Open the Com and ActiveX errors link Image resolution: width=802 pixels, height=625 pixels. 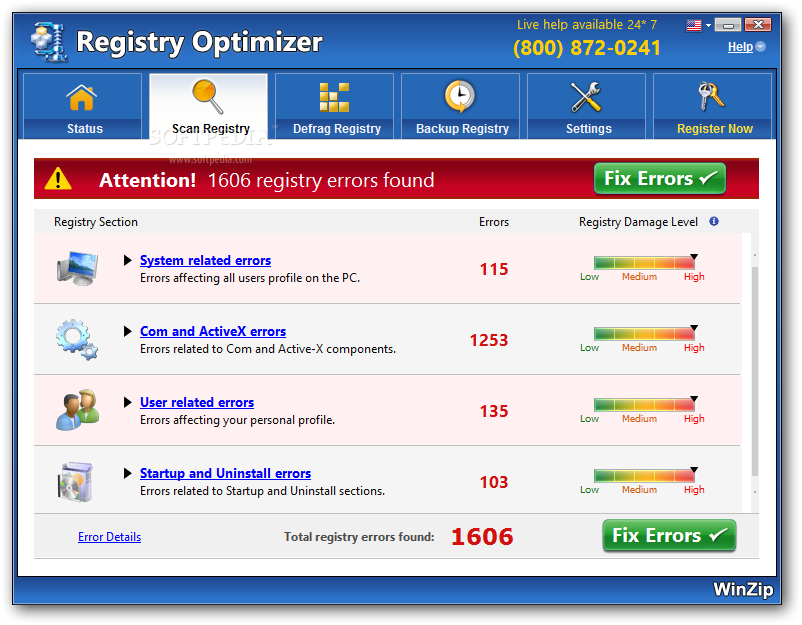click(213, 331)
